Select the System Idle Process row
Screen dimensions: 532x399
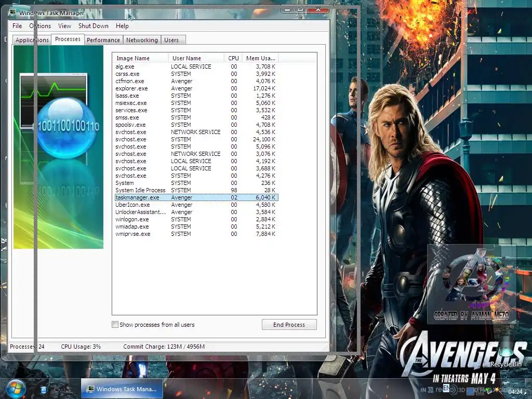pos(196,190)
